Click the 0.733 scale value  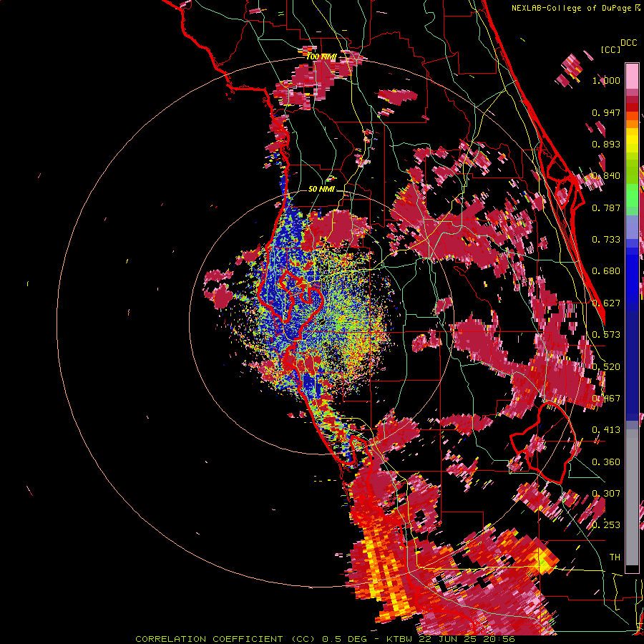(606, 240)
